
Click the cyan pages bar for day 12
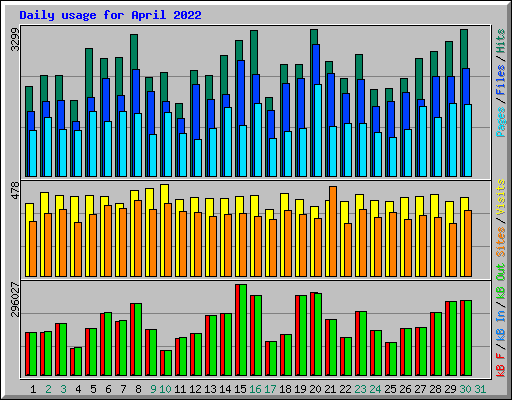click(x=198, y=158)
